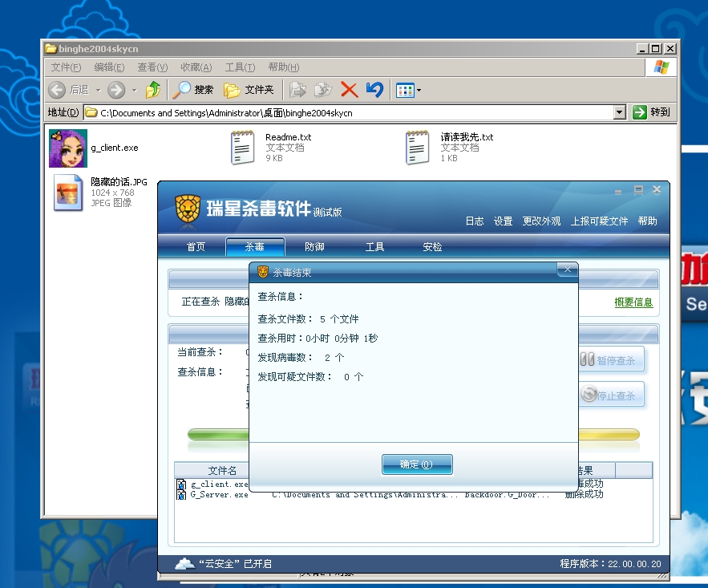Open the 查看(V) menu
This screenshot has width=708, height=588.
152,67
